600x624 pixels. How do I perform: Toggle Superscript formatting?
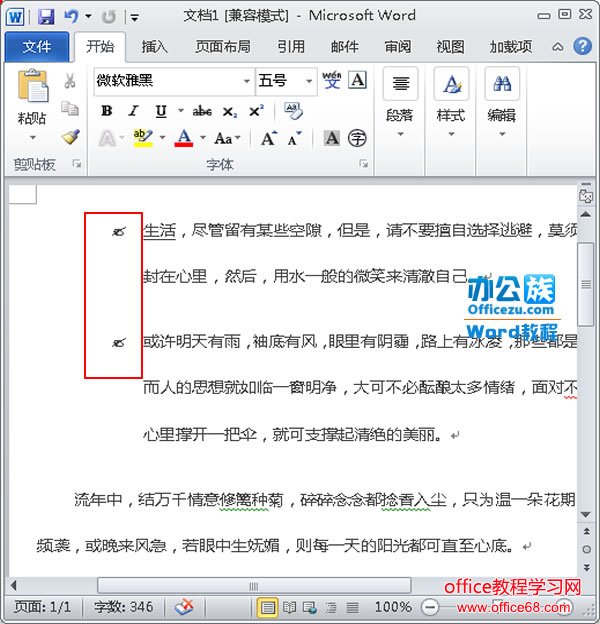click(256, 111)
